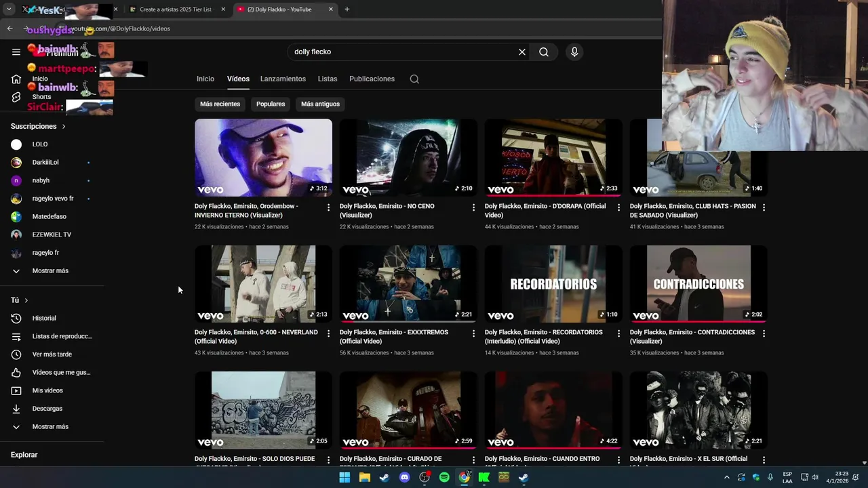Open File Explorer from taskbar
868x488 pixels.
(x=365, y=477)
